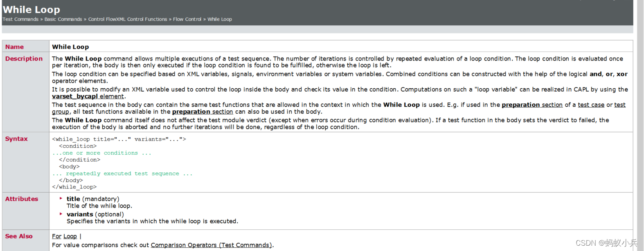Open Test Commands breadcrumb link

(x=20, y=19)
